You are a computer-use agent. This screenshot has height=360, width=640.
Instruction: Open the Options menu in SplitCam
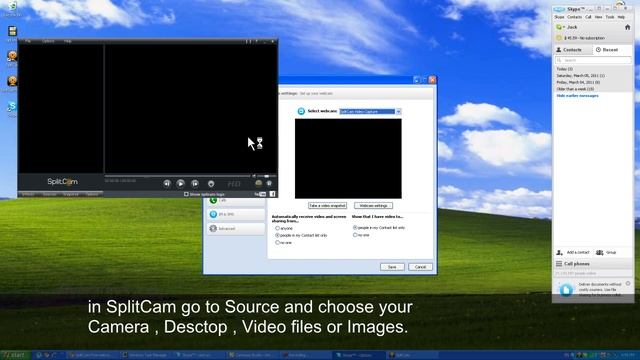click(x=48, y=41)
